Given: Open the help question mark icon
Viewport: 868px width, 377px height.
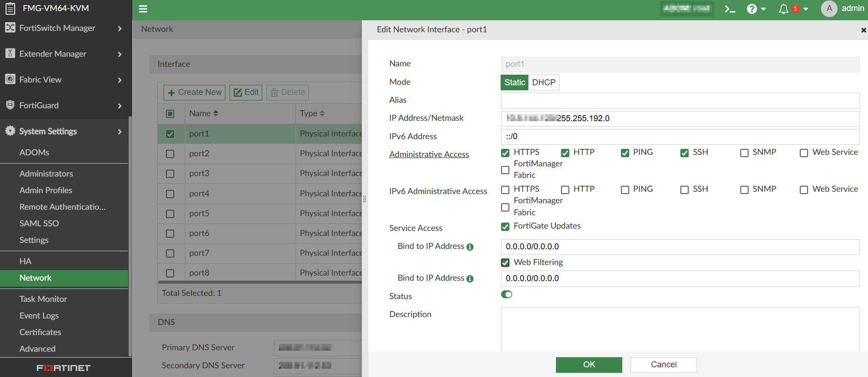Looking at the screenshot, I should point(752,9).
